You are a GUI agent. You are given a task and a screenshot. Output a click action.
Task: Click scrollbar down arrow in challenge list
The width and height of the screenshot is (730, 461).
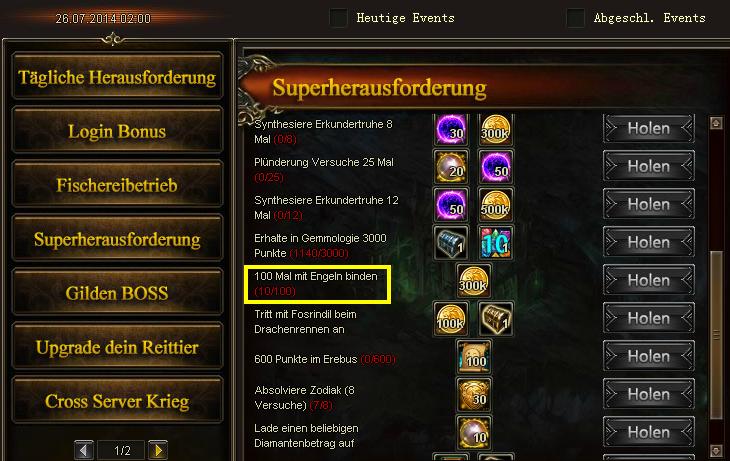(716, 450)
